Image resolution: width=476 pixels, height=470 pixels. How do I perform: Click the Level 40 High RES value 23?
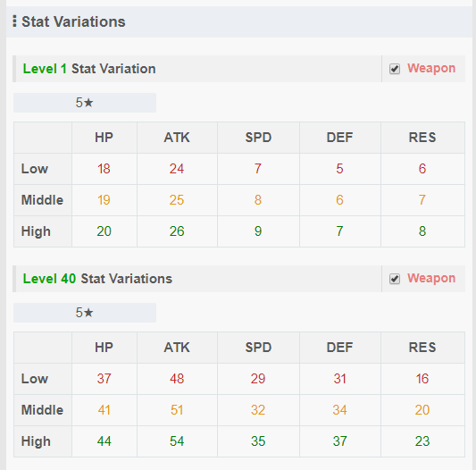pyautogui.click(x=422, y=441)
